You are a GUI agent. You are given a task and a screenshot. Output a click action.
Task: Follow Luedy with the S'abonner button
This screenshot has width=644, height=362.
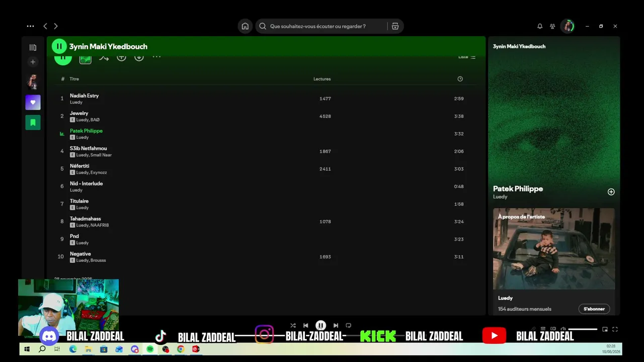tap(594, 309)
